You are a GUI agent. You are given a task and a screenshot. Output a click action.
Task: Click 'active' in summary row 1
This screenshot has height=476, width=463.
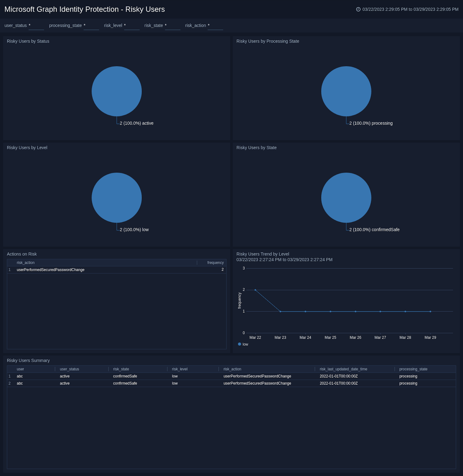pos(65,376)
